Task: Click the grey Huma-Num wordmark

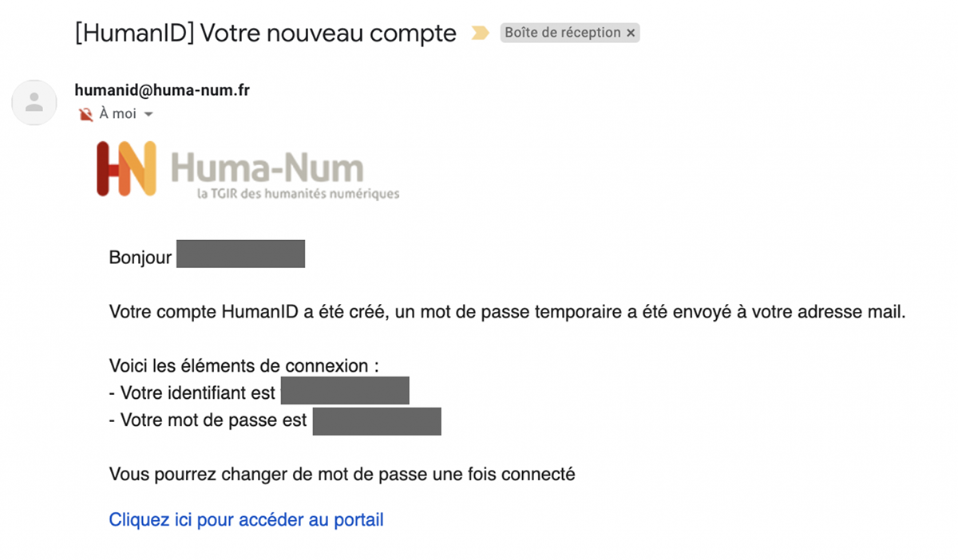Action: click(x=267, y=168)
